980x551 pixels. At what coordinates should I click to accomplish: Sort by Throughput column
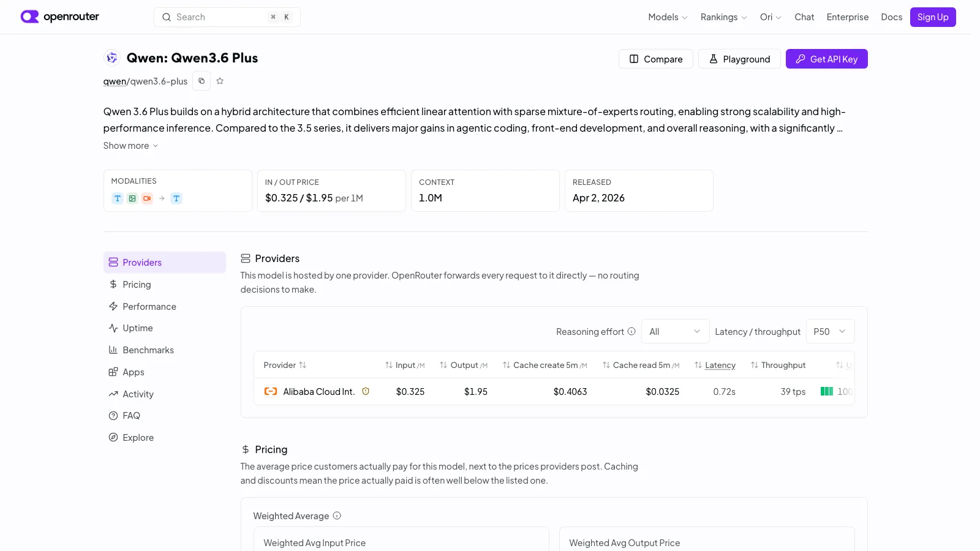(x=778, y=365)
